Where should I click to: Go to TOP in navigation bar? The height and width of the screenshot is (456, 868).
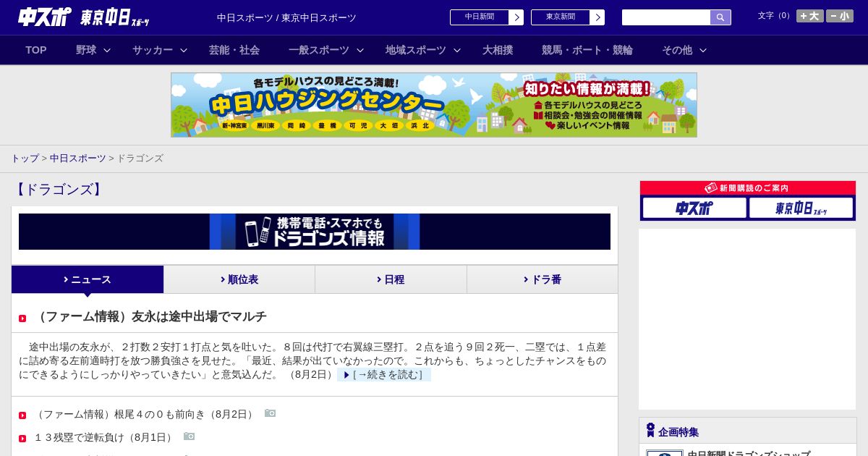36,50
